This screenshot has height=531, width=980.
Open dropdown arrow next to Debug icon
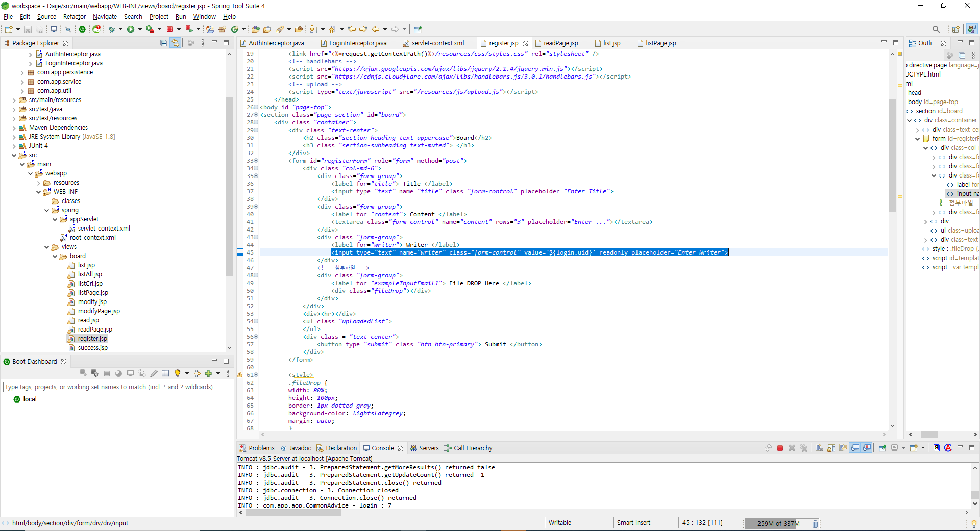click(x=121, y=29)
